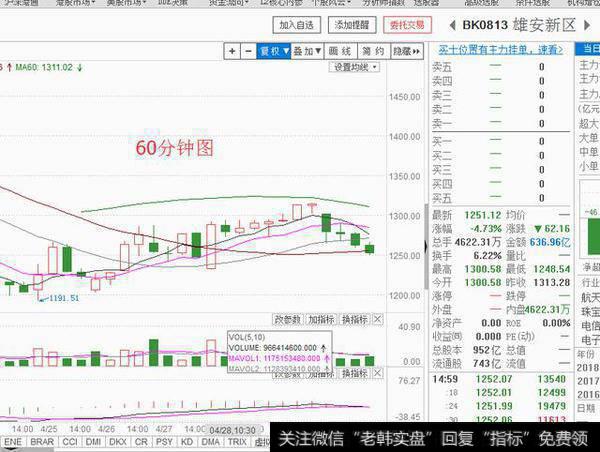Click the -4.73% change value

pos(486,229)
